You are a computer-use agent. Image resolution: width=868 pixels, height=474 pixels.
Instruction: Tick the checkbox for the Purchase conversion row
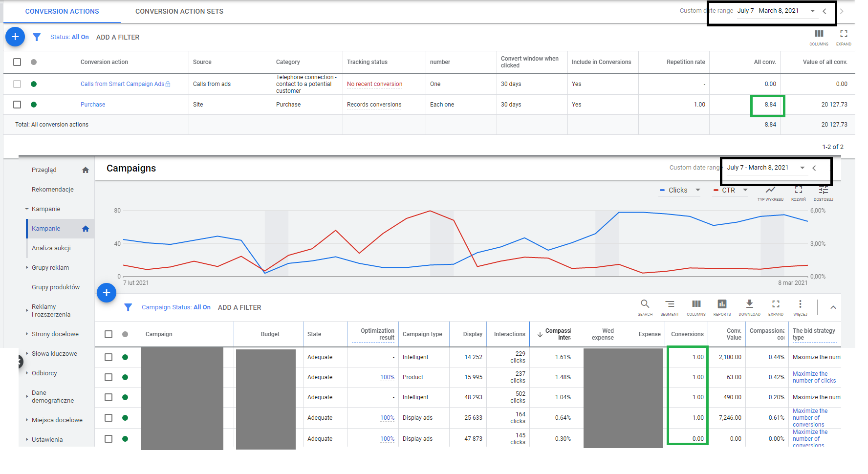click(x=17, y=105)
